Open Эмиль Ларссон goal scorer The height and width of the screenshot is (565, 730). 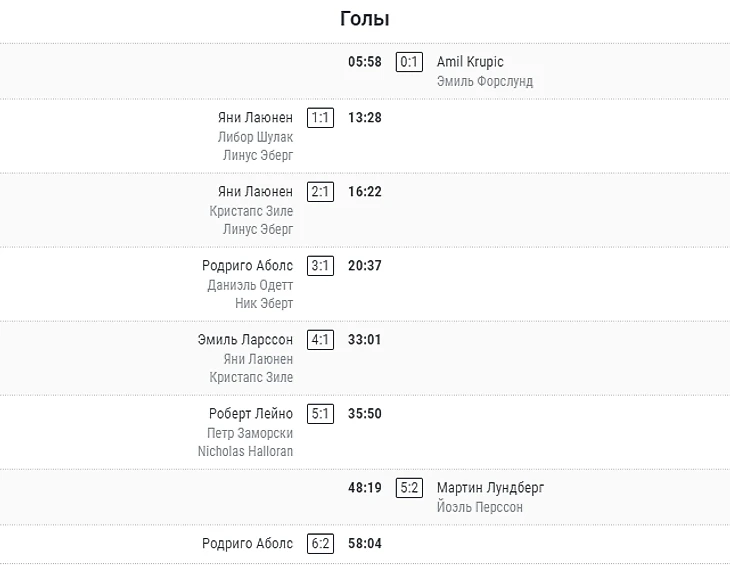coord(245,339)
